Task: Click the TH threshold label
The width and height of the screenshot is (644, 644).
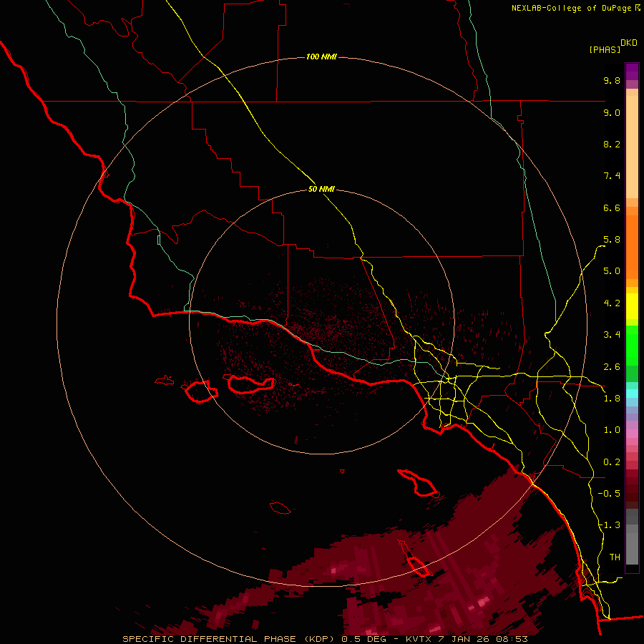Action: pos(615,557)
